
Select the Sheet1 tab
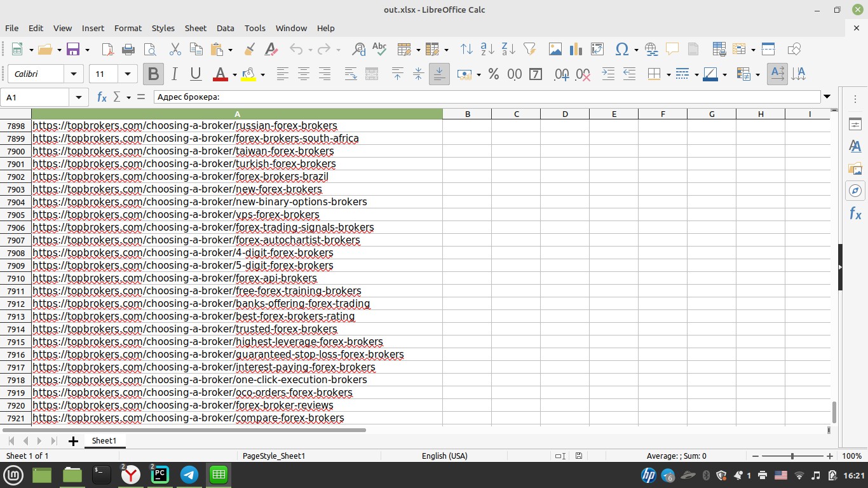[104, 440]
